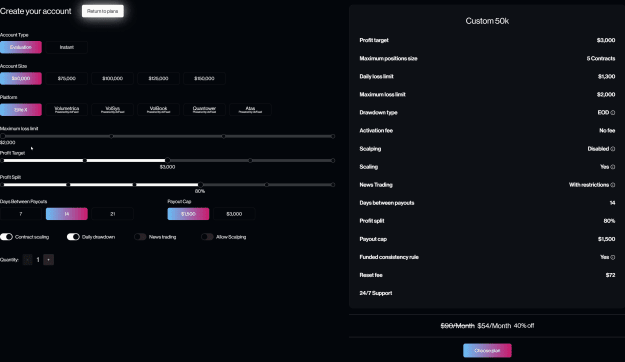This screenshot has height=362, width=625.
Task: Toggle the Contract scaling switch
Action: 6,237
